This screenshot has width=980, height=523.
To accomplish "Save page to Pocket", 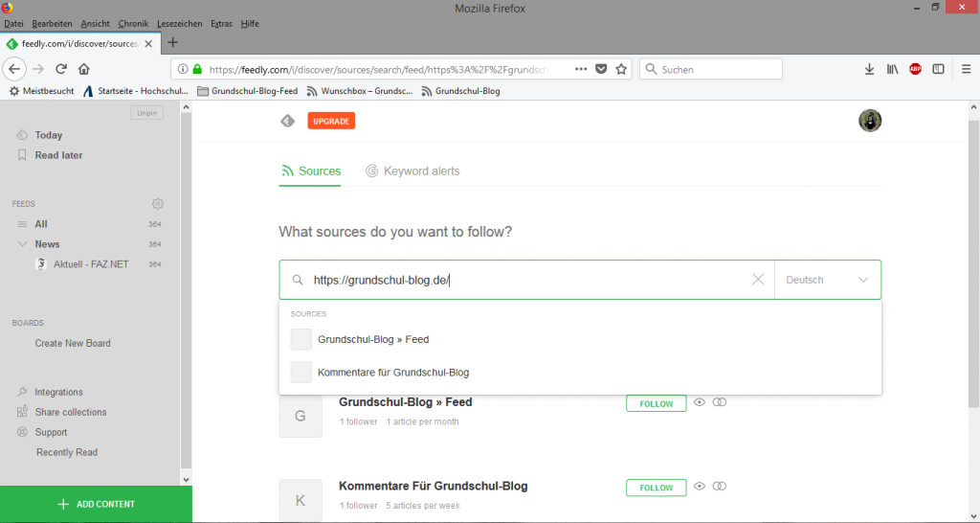I will tap(601, 69).
